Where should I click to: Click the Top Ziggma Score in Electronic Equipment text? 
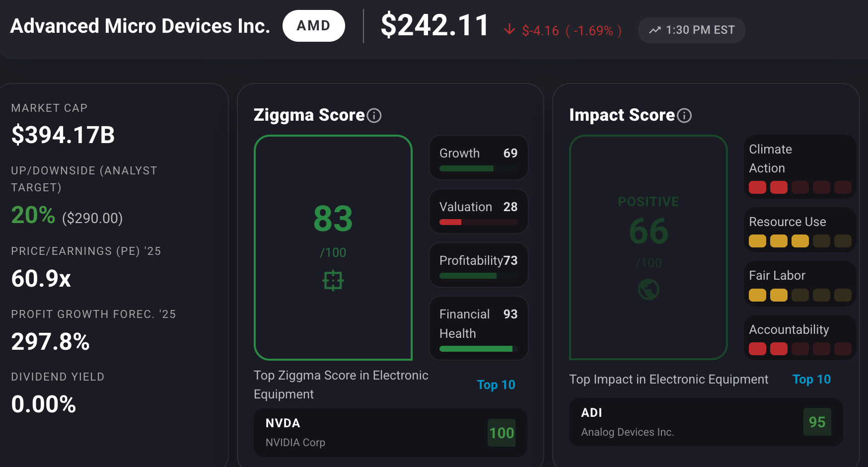point(341,385)
